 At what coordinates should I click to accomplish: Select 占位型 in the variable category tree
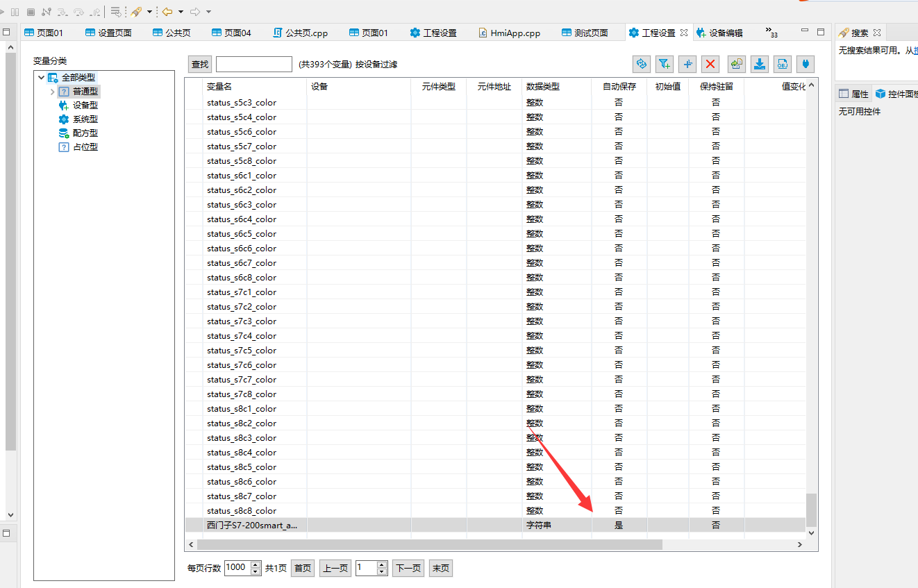[x=85, y=147]
